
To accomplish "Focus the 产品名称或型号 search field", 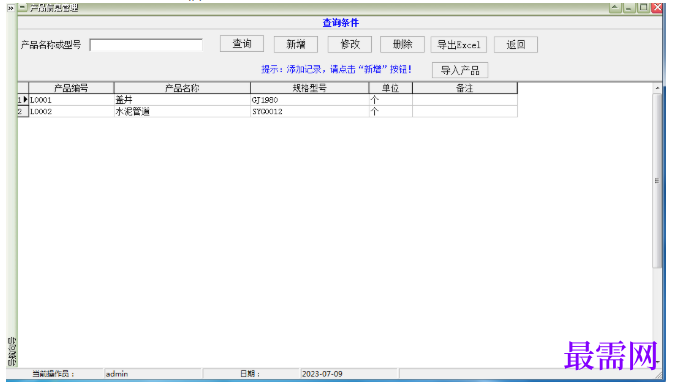I will pos(146,45).
